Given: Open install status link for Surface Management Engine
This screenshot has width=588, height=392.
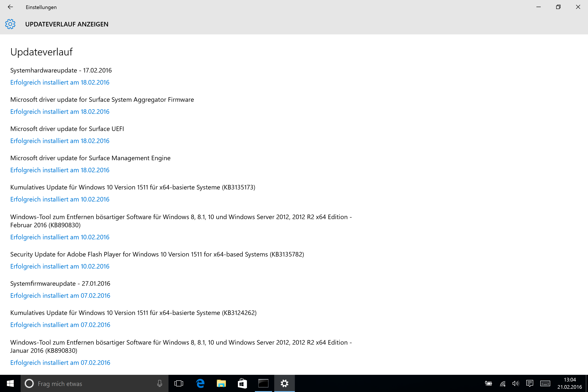Looking at the screenshot, I should tap(60, 170).
